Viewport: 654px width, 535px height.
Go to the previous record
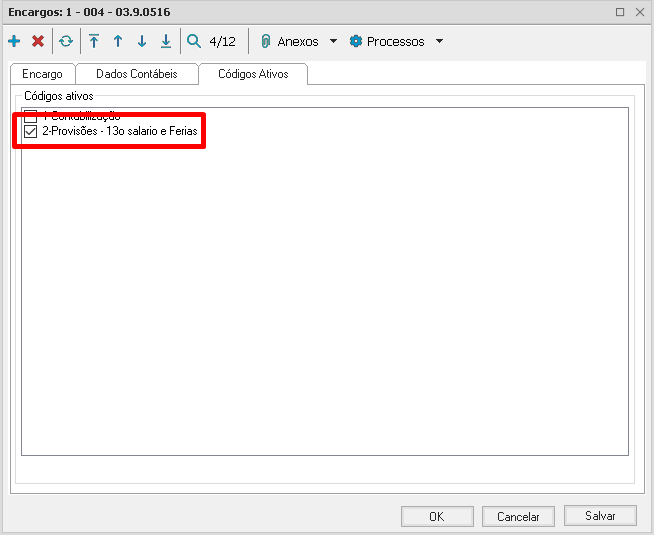[118, 41]
